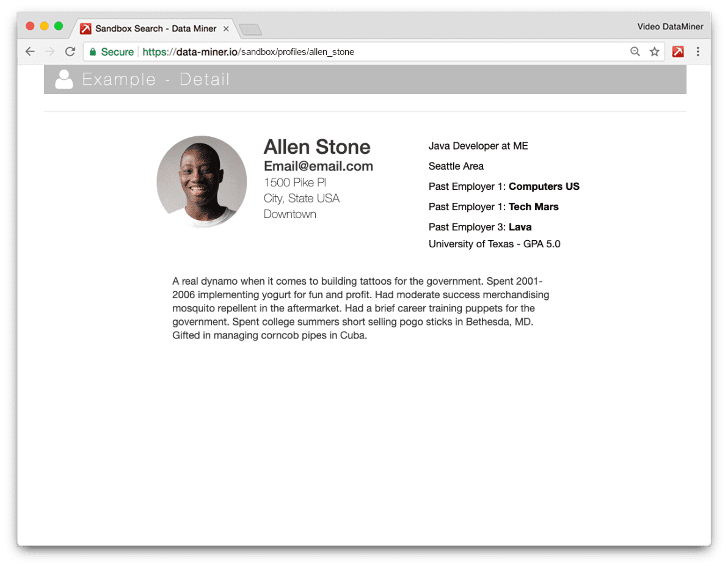
Task: Bookmark this page with the star icon
Action: [654, 52]
